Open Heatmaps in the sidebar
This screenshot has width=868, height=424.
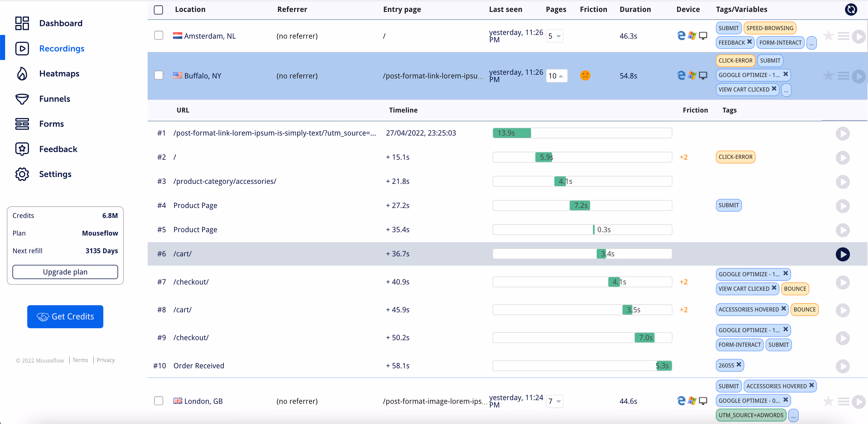coord(59,74)
